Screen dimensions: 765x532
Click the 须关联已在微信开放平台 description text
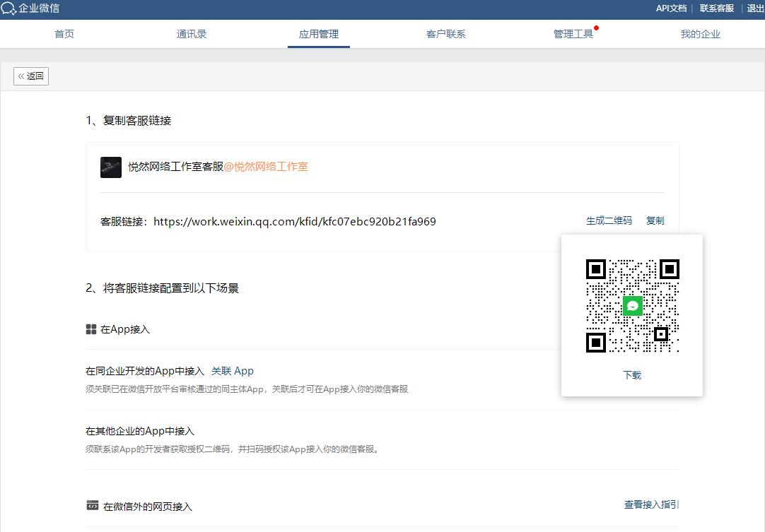[x=247, y=389]
